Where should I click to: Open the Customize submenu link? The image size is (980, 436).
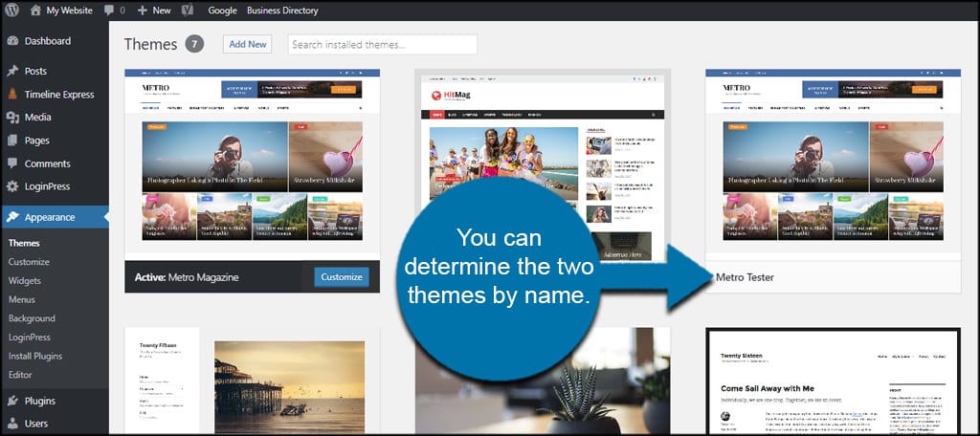tap(29, 262)
